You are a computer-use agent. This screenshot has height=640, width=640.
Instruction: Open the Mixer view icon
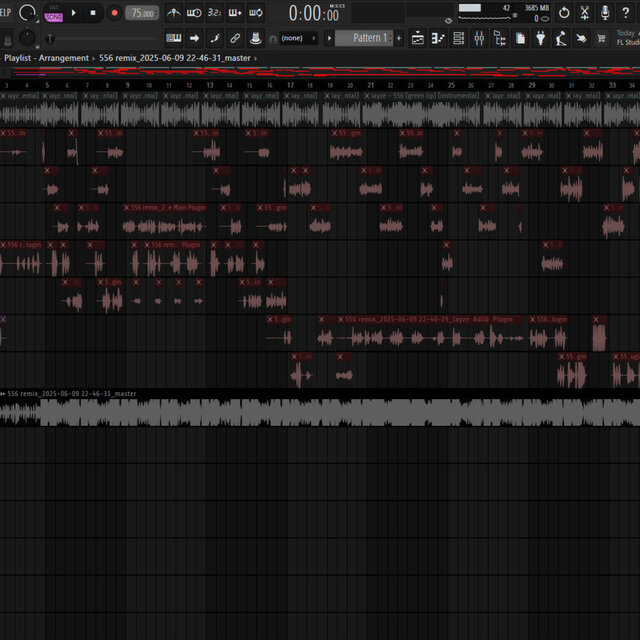click(x=479, y=38)
